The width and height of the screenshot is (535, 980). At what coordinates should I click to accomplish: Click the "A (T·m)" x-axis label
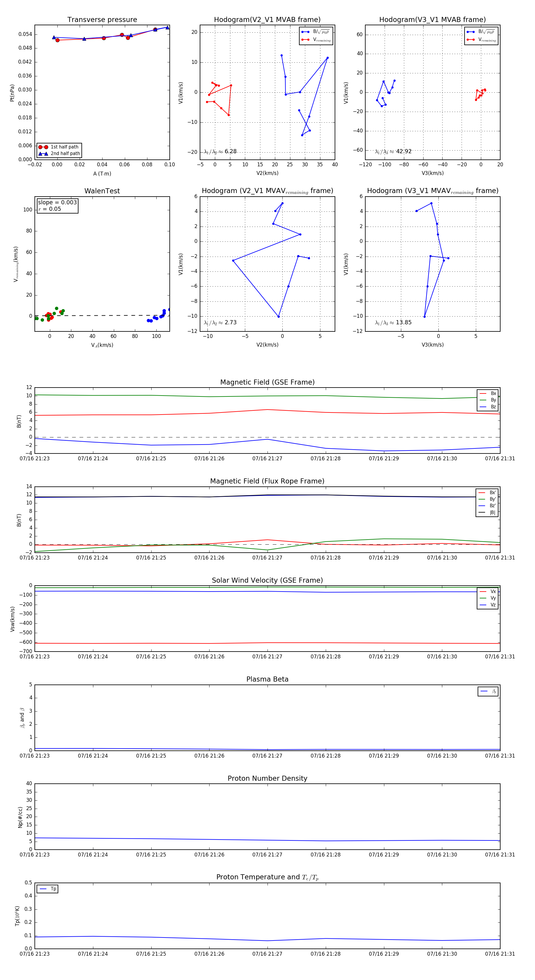point(102,173)
